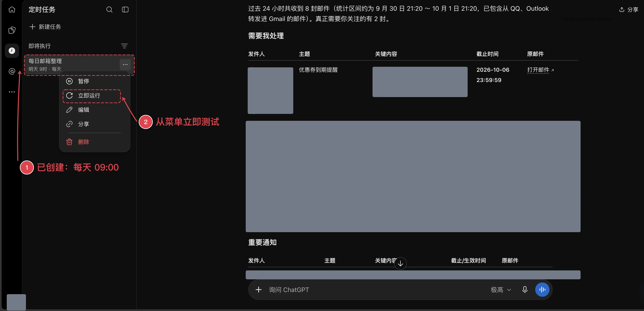The image size is (644, 311).
Task: Click the 新建任务 button
Action: (45, 27)
